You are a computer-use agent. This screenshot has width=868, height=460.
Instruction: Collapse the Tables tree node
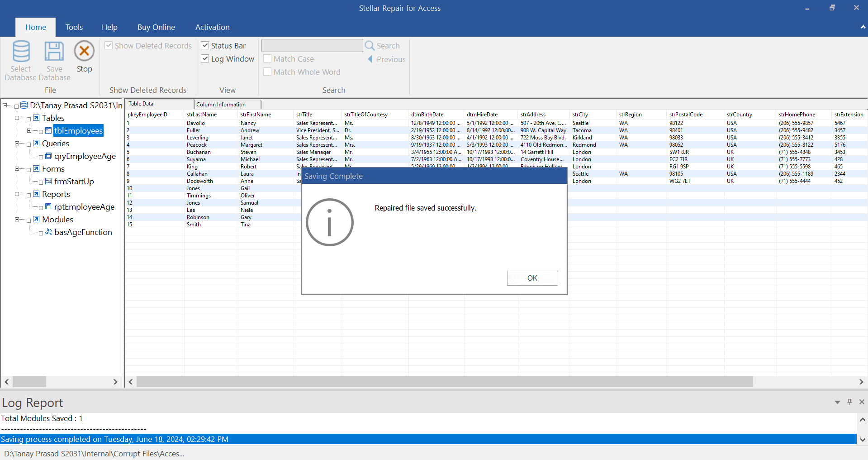17,118
